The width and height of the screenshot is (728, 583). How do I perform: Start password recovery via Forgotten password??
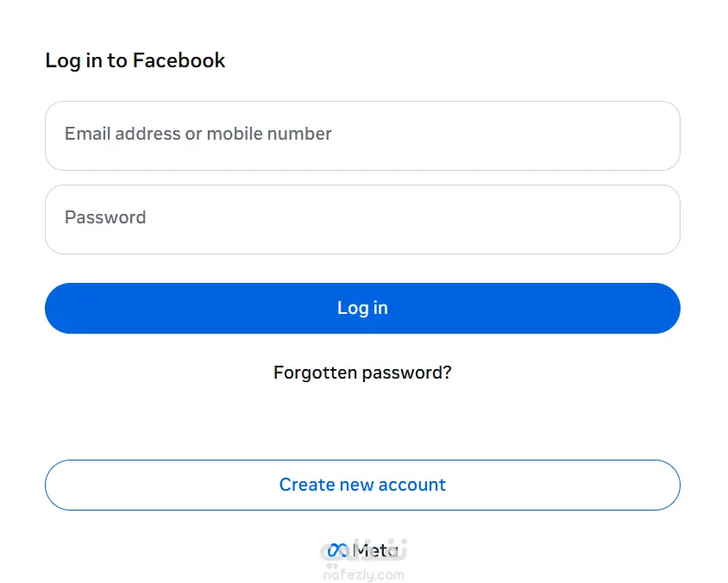pyautogui.click(x=362, y=373)
